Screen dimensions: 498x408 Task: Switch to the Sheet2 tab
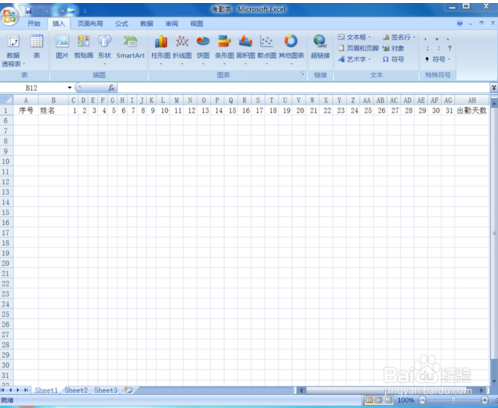click(76, 390)
